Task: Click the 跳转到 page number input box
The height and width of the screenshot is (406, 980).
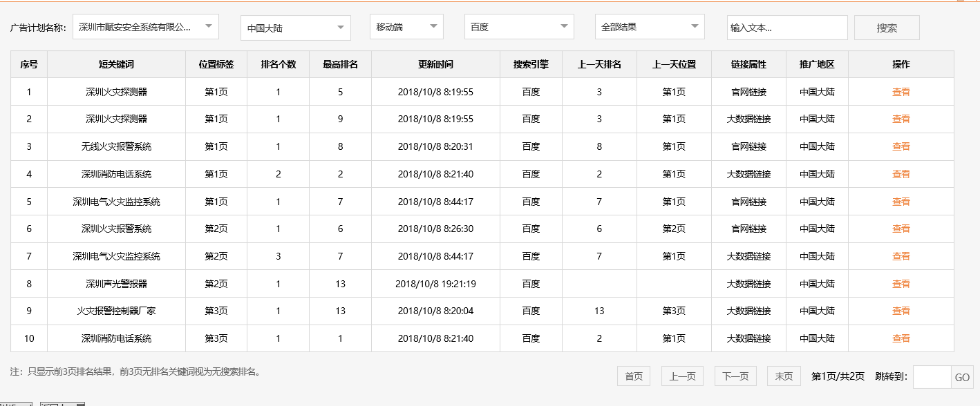Action: click(x=932, y=376)
